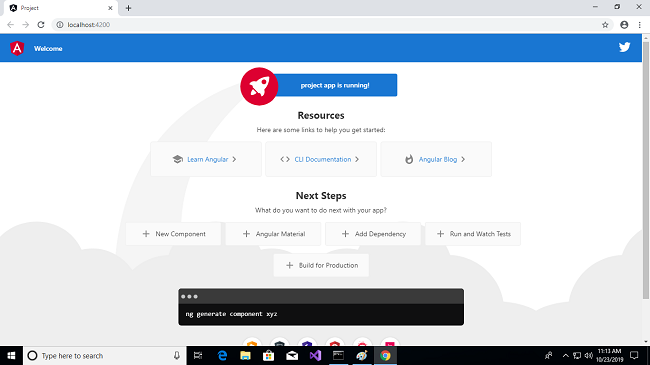The image size is (650, 365).
Task: Show hidden system tray icons
Action: click(565, 355)
